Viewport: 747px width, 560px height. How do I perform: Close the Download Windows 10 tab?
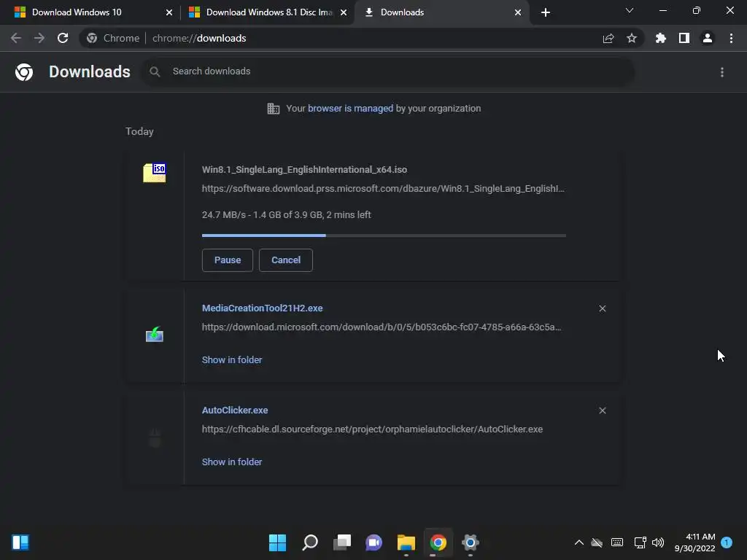pyautogui.click(x=169, y=12)
